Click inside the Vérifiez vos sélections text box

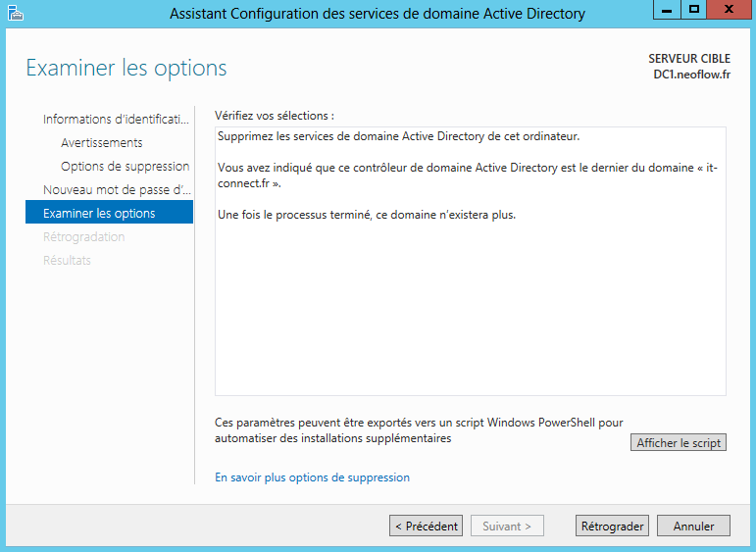tap(470, 262)
